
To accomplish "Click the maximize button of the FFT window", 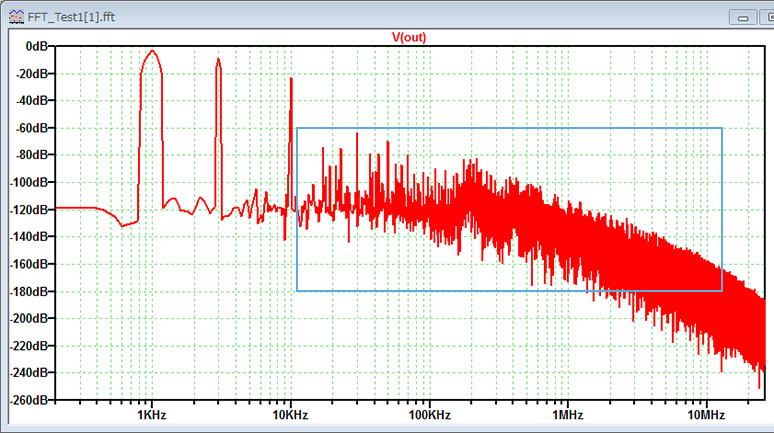I will [768, 17].
